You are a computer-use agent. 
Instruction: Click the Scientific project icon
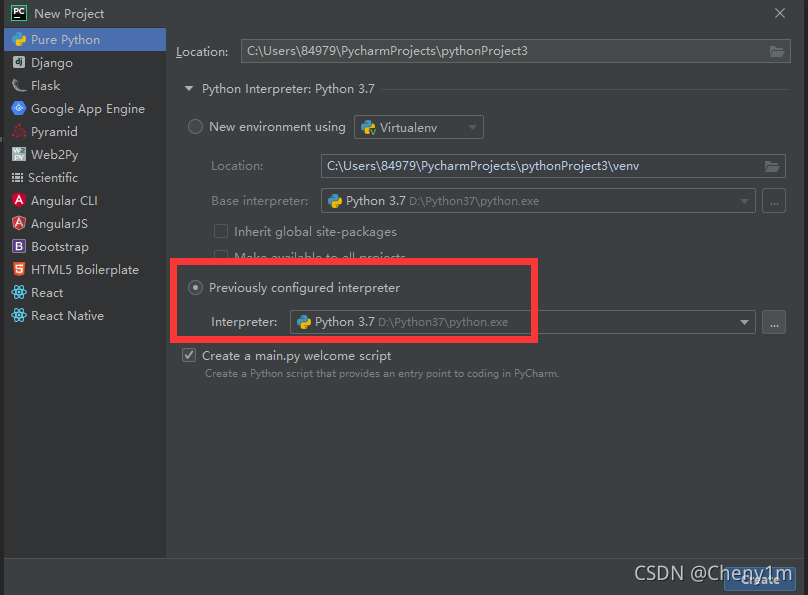[18, 178]
